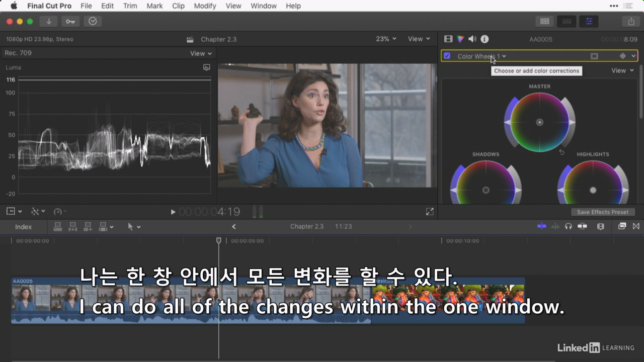The height and width of the screenshot is (362, 644).
Task: Go back in timeline history
Action: [x=233, y=227]
